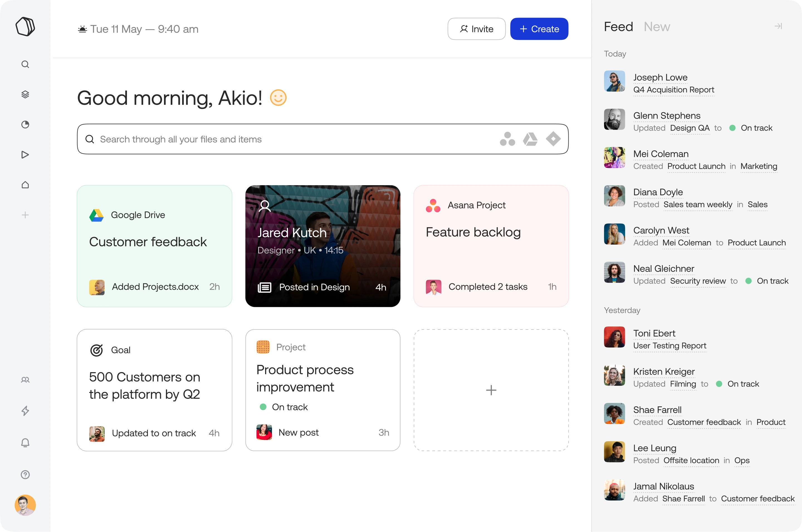Open the Customer feedback Google Drive card
Screen dimensions: 802x532
point(155,246)
